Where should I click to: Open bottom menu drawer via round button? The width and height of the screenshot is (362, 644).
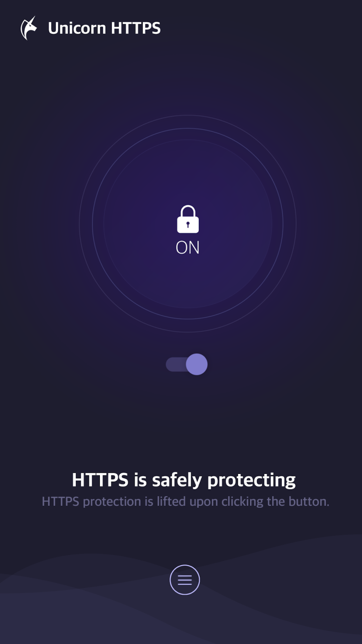185,580
